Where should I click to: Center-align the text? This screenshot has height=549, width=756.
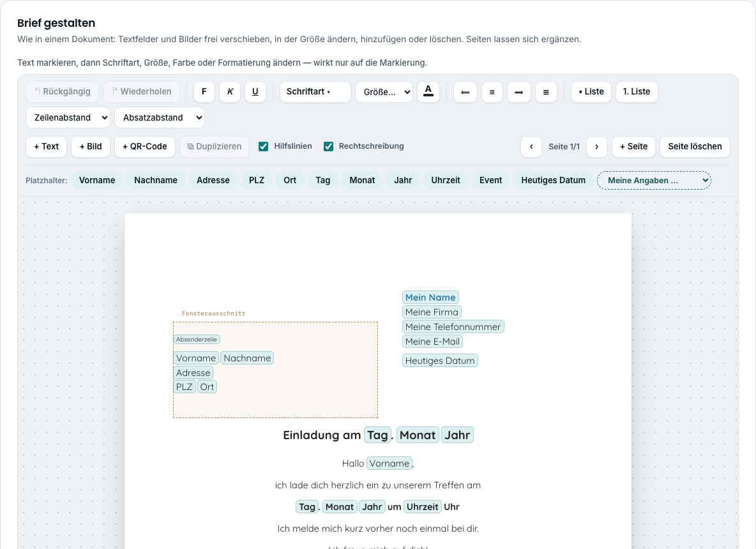(x=492, y=91)
